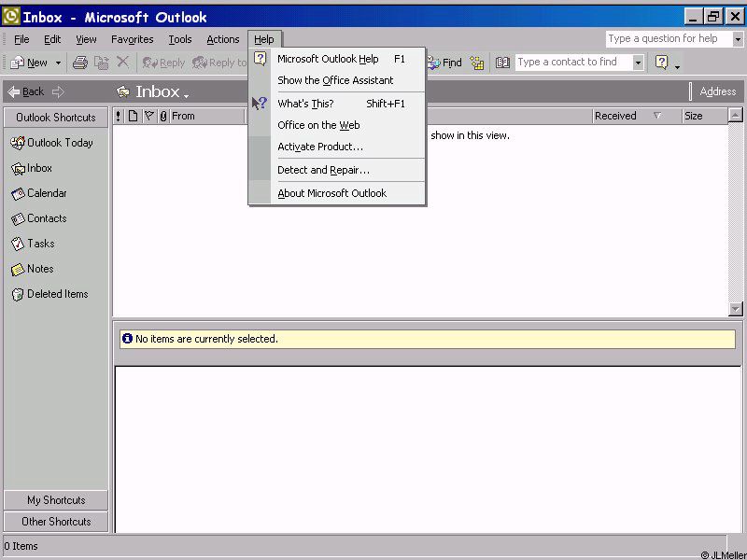Click the Move to Folder toolbar icon
This screenshot has height=560, width=747.
pos(102,63)
